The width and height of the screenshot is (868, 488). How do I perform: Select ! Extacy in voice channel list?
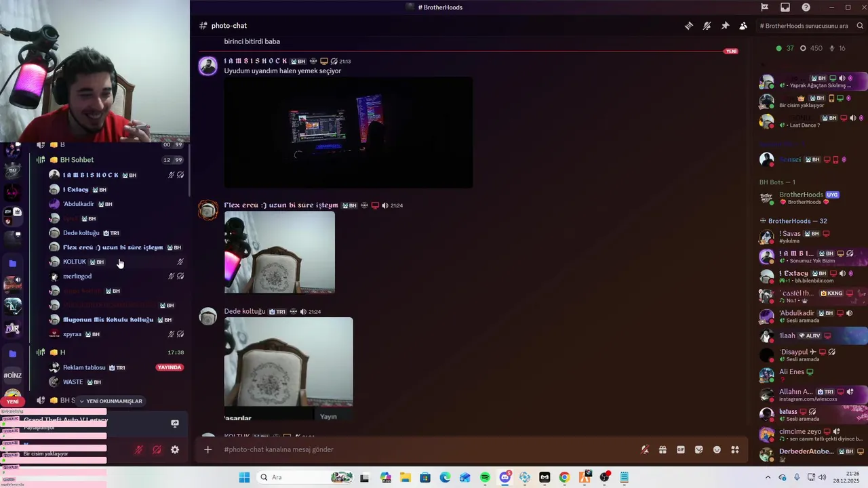pyautogui.click(x=117, y=189)
